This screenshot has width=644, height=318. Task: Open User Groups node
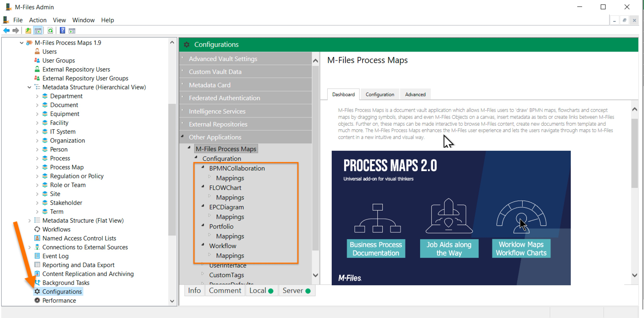[58, 60]
